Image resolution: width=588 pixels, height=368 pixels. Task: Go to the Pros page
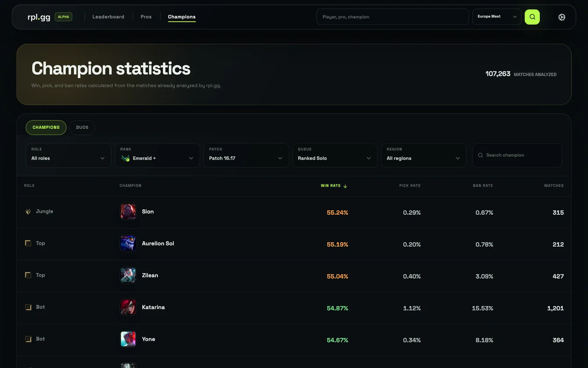pyautogui.click(x=146, y=17)
